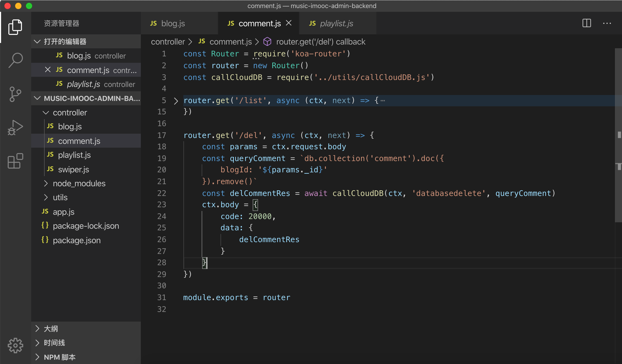Open the Source Control view

(x=15, y=94)
